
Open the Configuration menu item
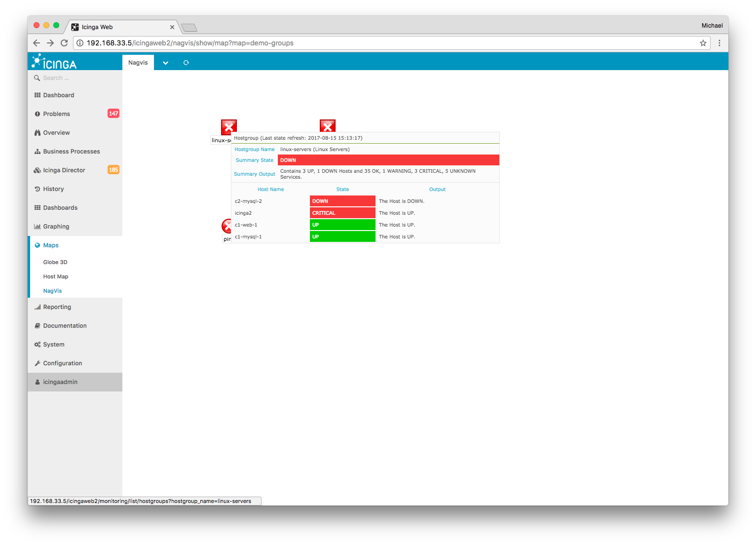(75, 363)
